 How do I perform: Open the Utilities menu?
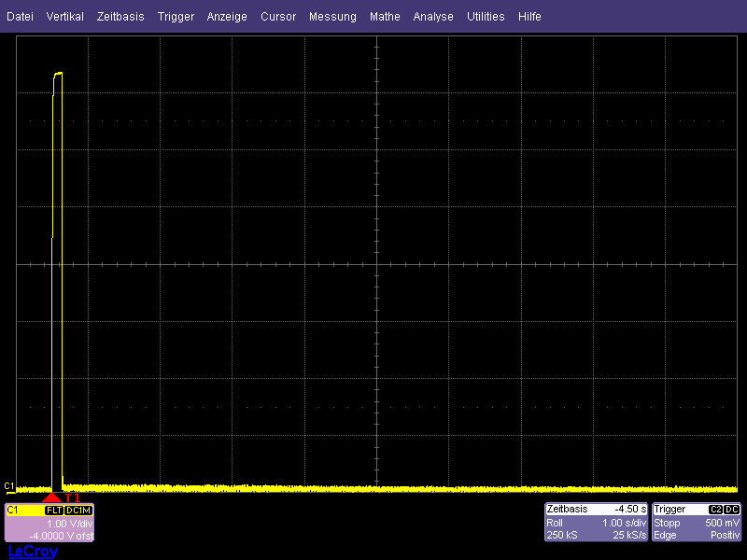click(486, 17)
